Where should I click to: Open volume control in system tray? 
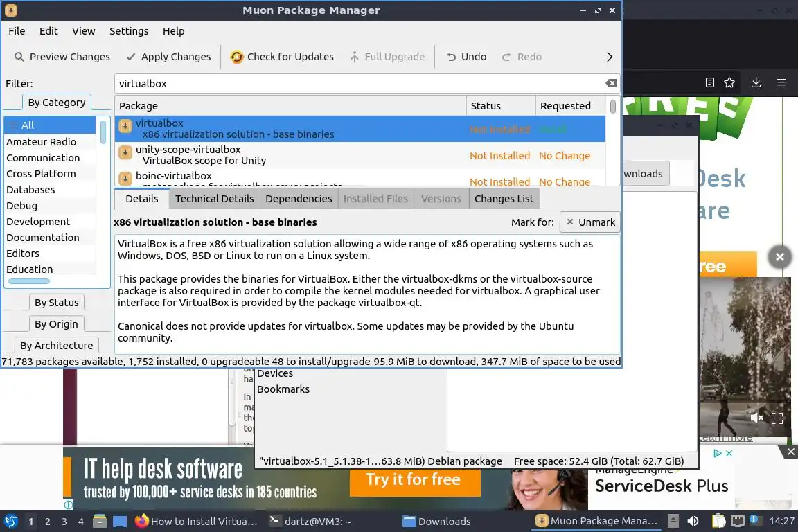693,521
